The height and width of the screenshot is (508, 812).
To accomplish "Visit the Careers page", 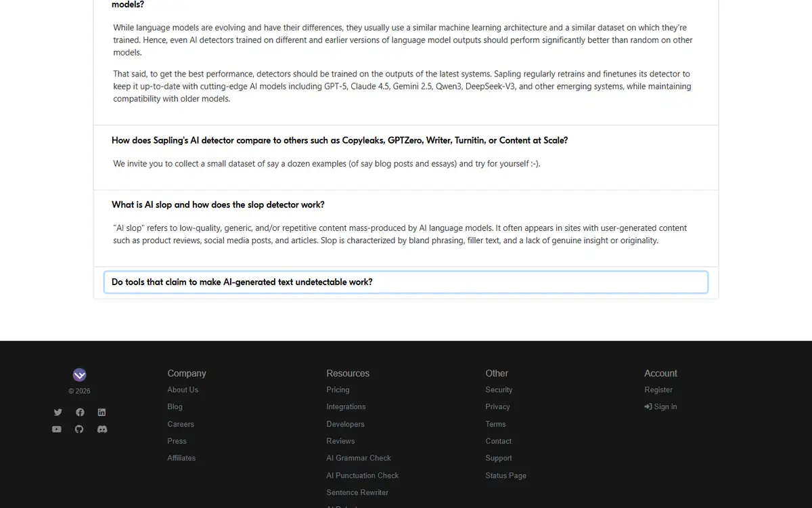I will pyautogui.click(x=181, y=424).
